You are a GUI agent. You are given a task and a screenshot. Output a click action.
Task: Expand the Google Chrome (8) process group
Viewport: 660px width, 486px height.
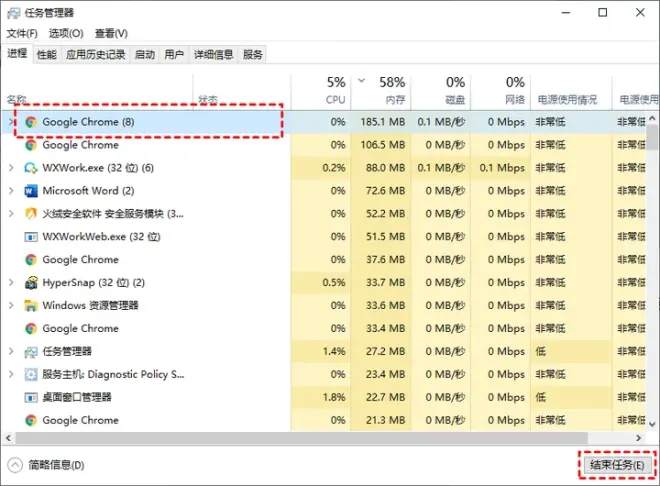point(11,122)
